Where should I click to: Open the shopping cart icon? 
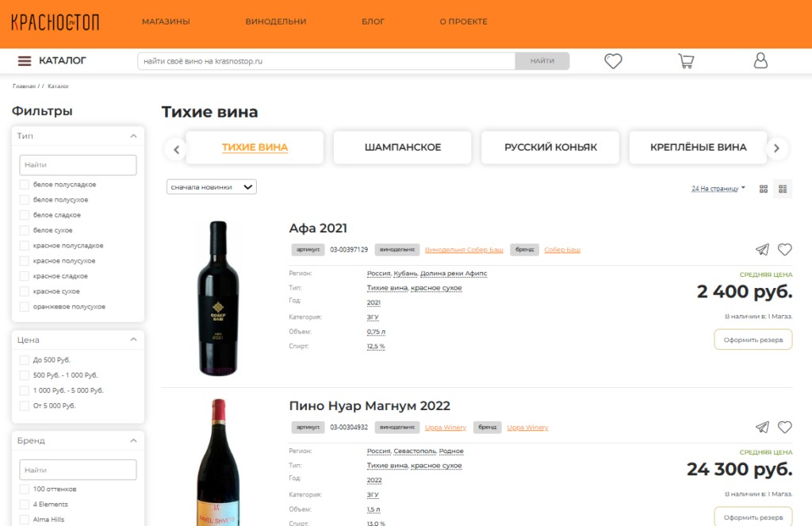(x=686, y=61)
